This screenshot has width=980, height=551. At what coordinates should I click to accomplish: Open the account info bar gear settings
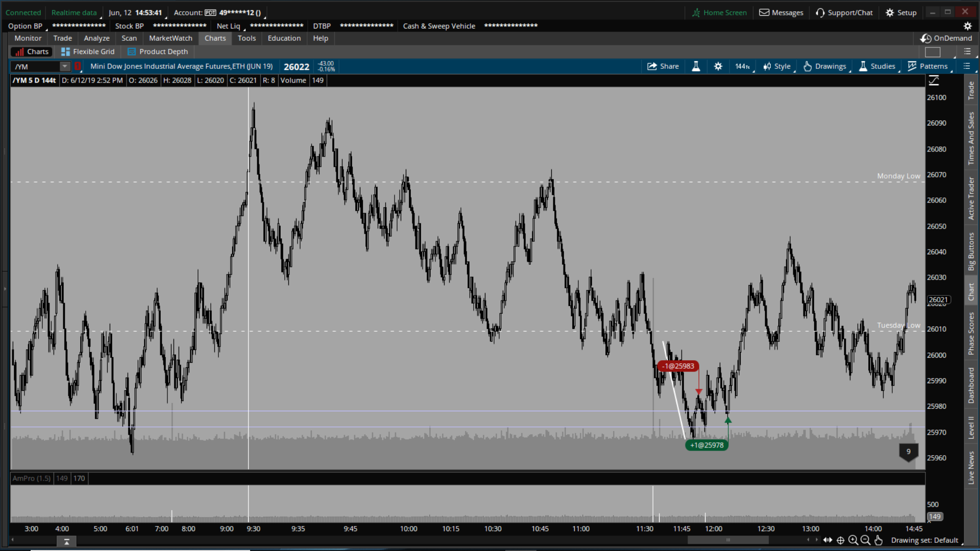[x=967, y=26]
